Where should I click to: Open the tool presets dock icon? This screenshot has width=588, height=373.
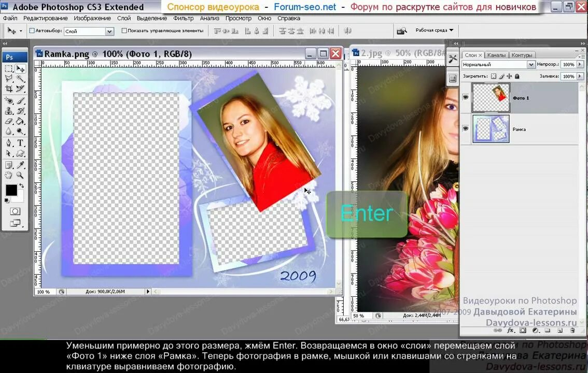(453, 59)
